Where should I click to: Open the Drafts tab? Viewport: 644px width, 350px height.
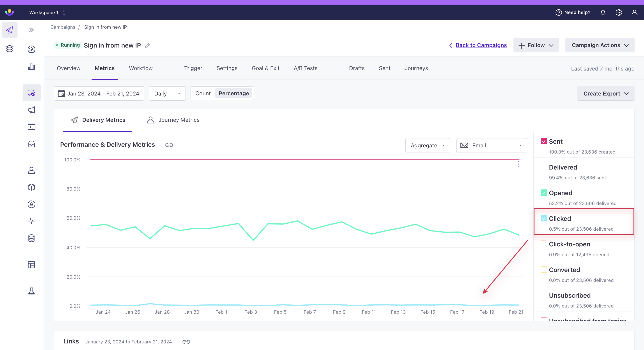(357, 68)
